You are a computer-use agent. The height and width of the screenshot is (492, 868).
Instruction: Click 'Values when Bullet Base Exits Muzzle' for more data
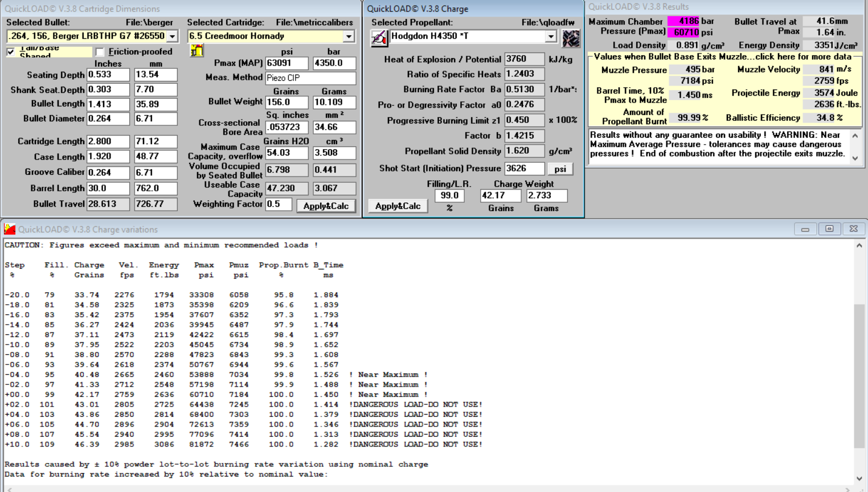tap(722, 57)
